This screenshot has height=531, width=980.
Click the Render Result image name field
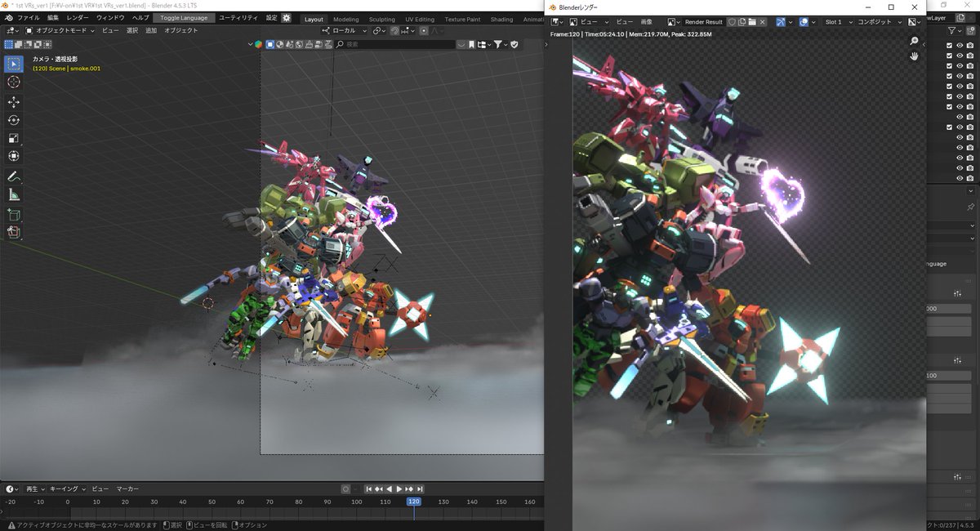(x=703, y=22)
